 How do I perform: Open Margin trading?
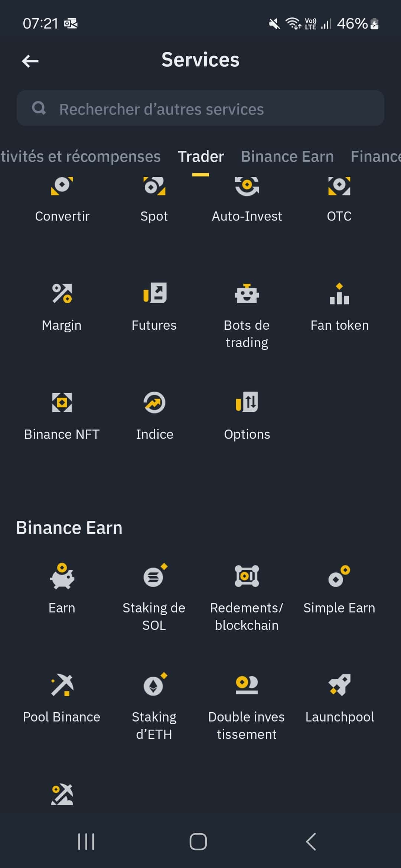[x=62, y=294]
